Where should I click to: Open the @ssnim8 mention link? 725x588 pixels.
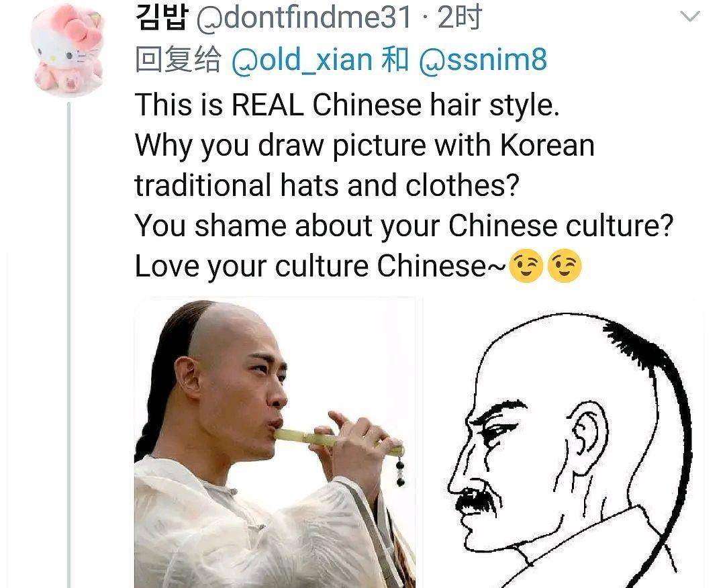point(483,60)
